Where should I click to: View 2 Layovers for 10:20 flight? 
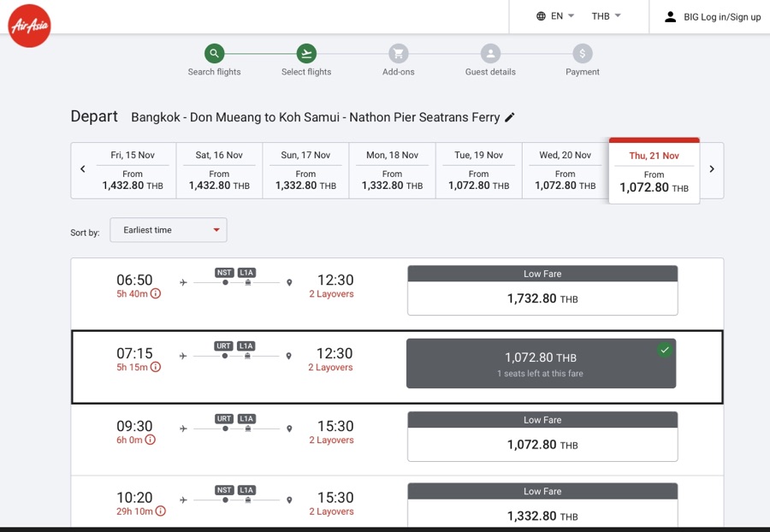pyautogui.click(x=331, y=511)
